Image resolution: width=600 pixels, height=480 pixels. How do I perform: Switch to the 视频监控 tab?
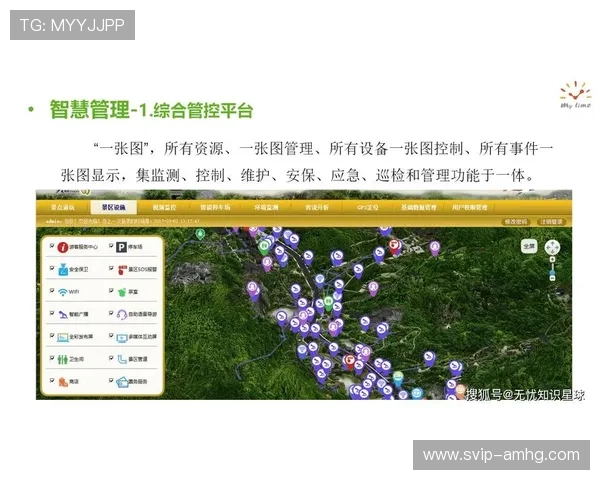click(x=165, y=207)
